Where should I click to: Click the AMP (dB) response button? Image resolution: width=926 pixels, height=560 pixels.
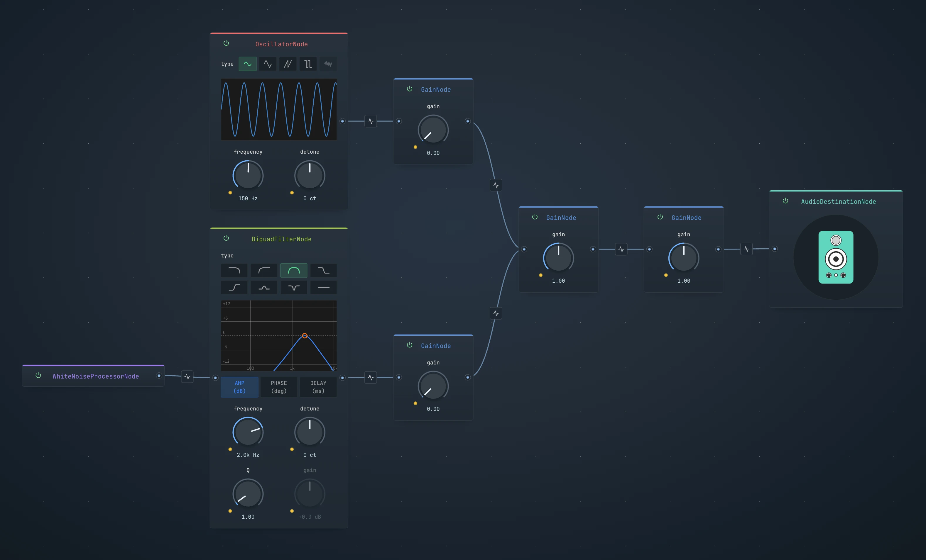click(239, 387)
